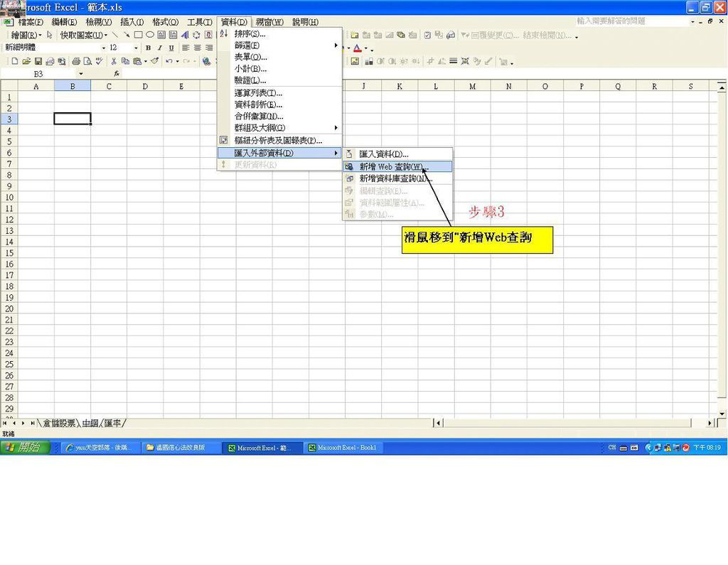Open the 編輯(E) Edit menu
Image resolution: width=728 pixels, height=565 pixels.
(64, 22)
